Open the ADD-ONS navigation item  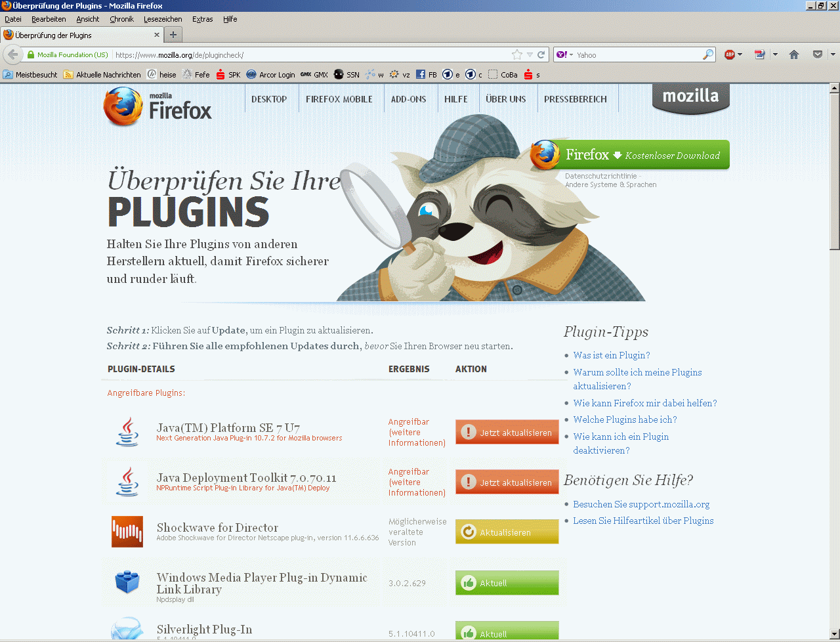(409, 99)
